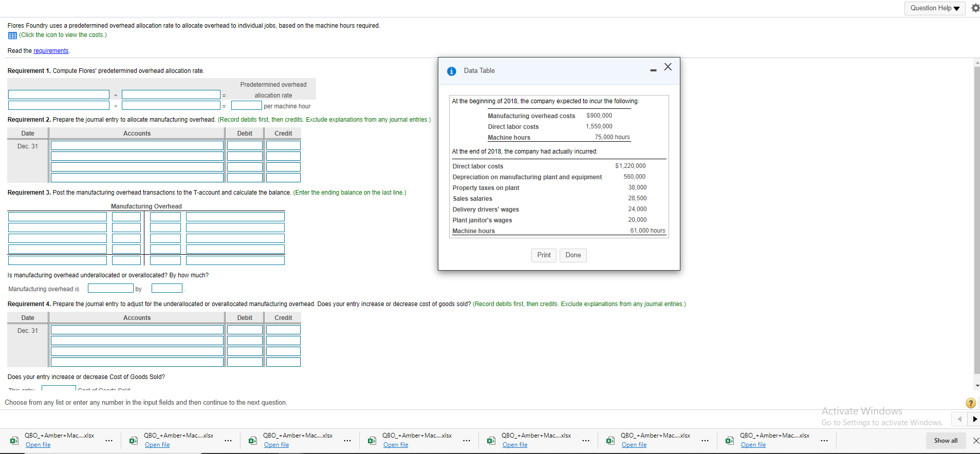Click the yellow help question mark icon
This screenshot has height=454, width=980.
click(971, 403)
